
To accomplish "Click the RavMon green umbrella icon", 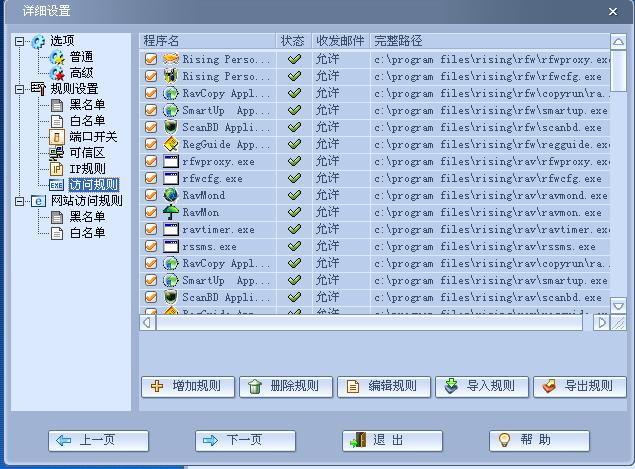I will pyautogui.click(x=171, y=212).
